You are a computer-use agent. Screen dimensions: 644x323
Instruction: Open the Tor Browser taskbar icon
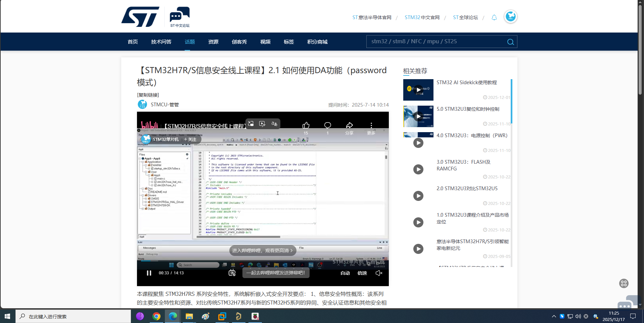click(140, 316)
